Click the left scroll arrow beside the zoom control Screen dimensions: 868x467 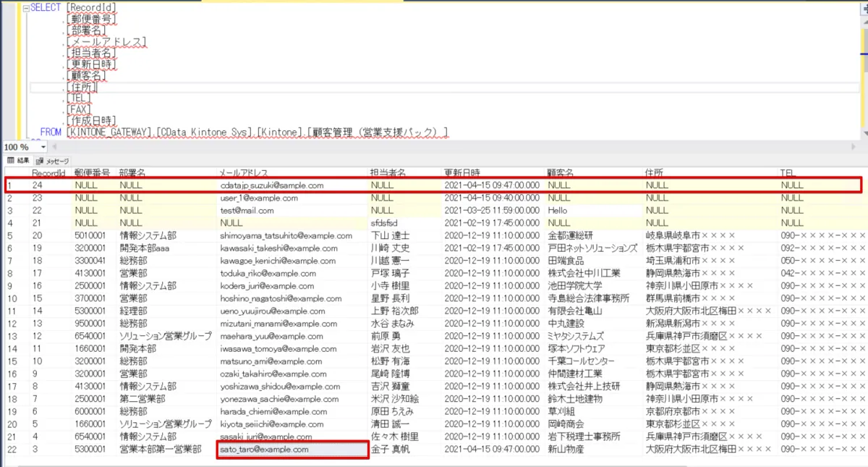[x=54, y=146]
